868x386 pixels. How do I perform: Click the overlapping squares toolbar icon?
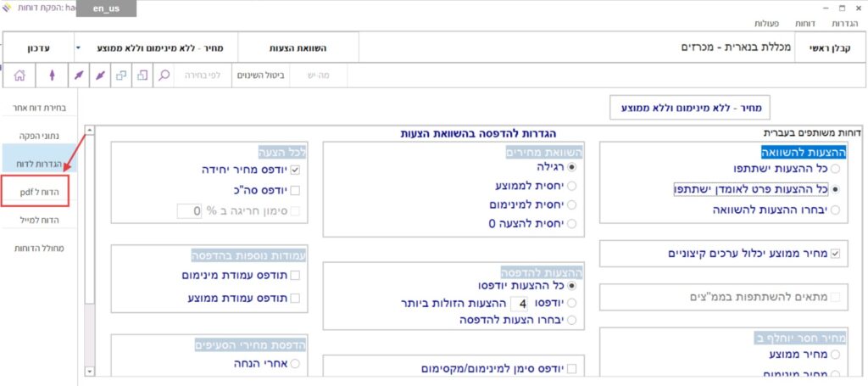[121, 76]
